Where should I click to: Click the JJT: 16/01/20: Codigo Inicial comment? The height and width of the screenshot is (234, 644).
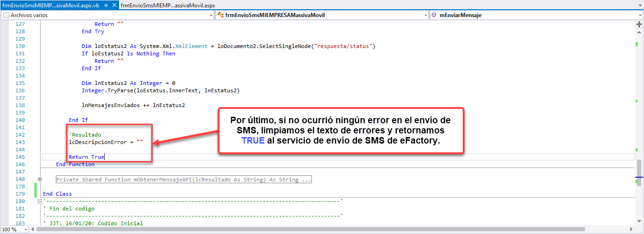pyautogui.click(x=93, y=223)
